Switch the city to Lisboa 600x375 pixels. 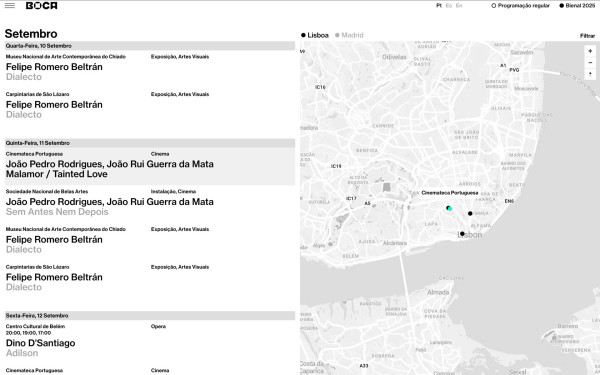pos(315,35)
